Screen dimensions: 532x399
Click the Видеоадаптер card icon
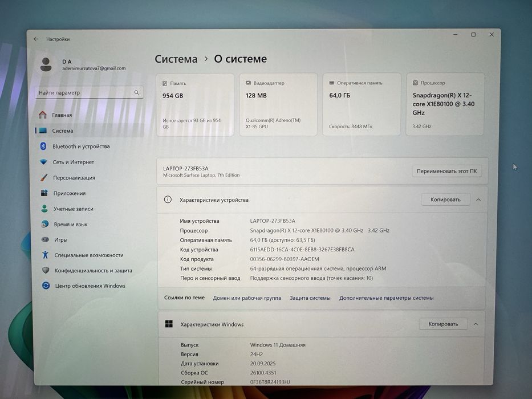click(x=248, y=83)
